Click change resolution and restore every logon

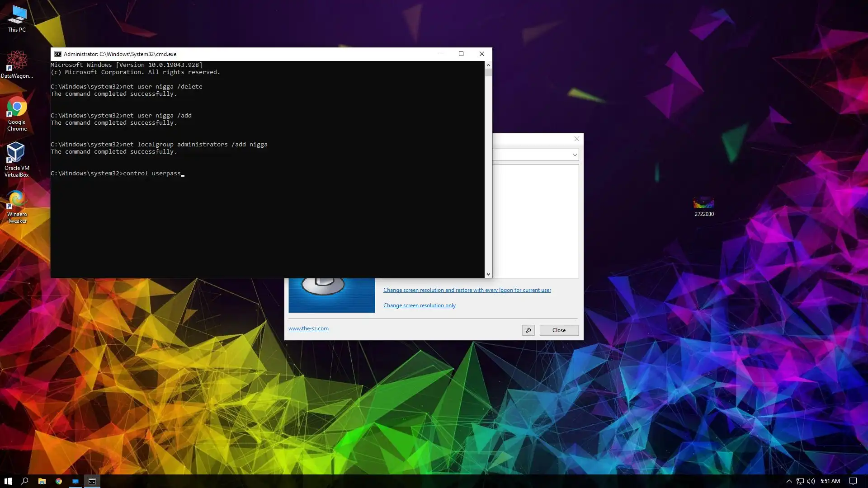467,290
